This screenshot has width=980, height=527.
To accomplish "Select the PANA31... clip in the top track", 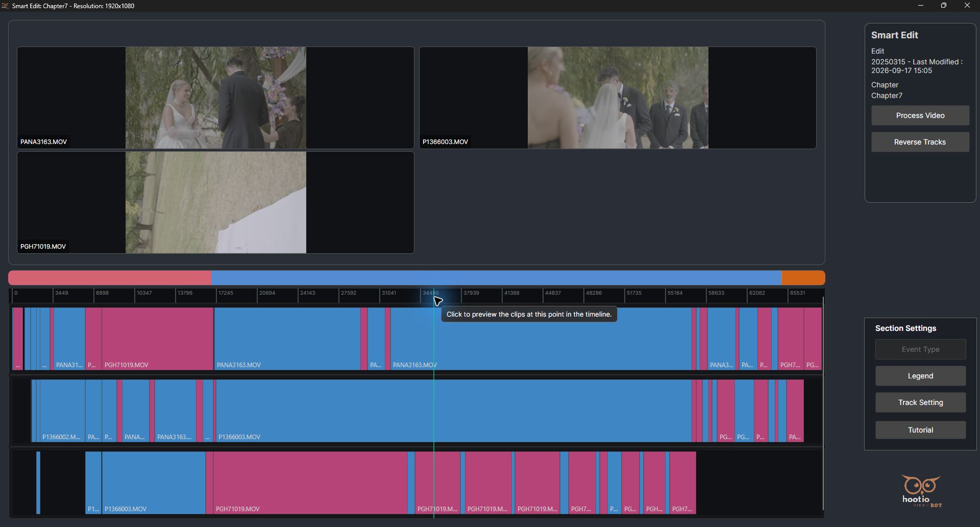I will (x=69, y=339).
